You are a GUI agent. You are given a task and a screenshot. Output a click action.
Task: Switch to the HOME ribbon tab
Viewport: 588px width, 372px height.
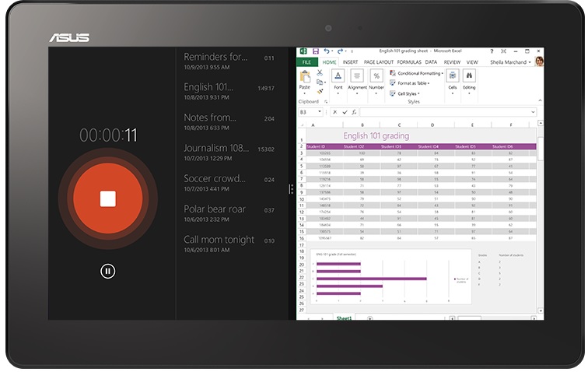point(329,62)
